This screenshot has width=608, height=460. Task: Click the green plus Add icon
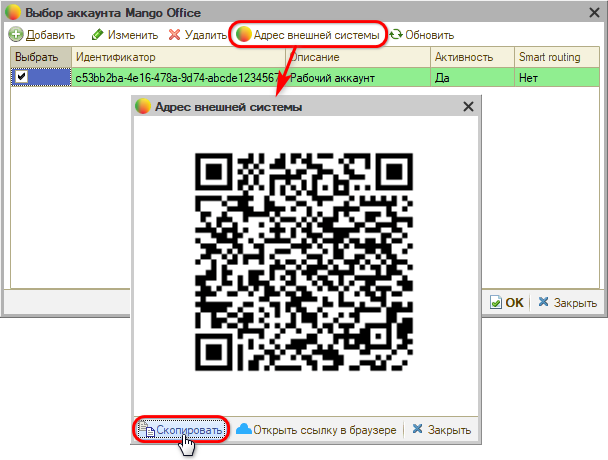[16, 35]
